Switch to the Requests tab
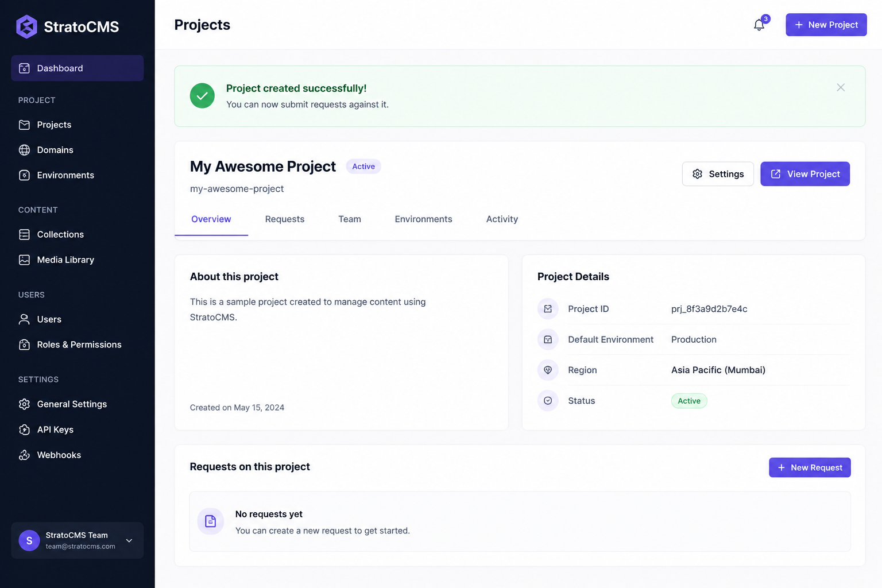The image size is (882, 588). coord(285,219)
